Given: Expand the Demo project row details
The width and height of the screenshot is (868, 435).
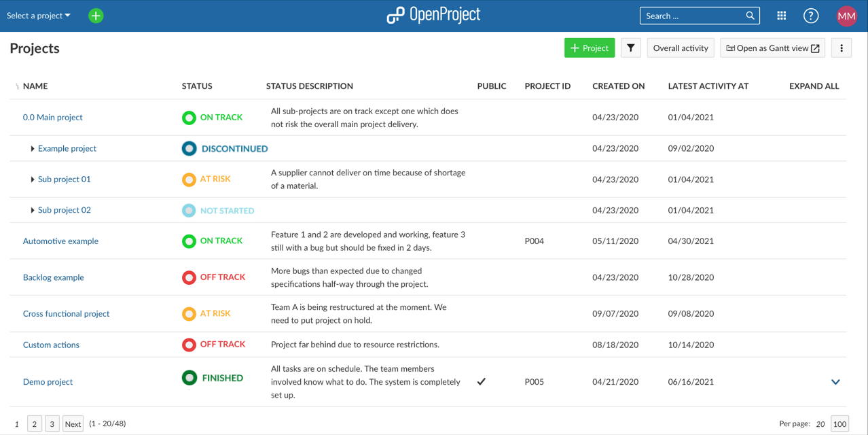Looking at the screenshot, I should click(x=835, y=382).
